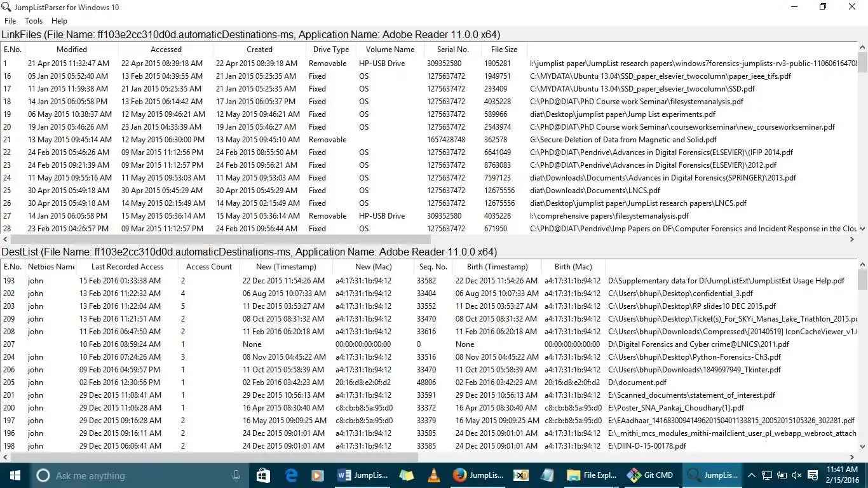Image resolution: width=868 pixels, height=488 pixels.
Task: Select the Jump List experiments.pdf row
Action: 429,114
